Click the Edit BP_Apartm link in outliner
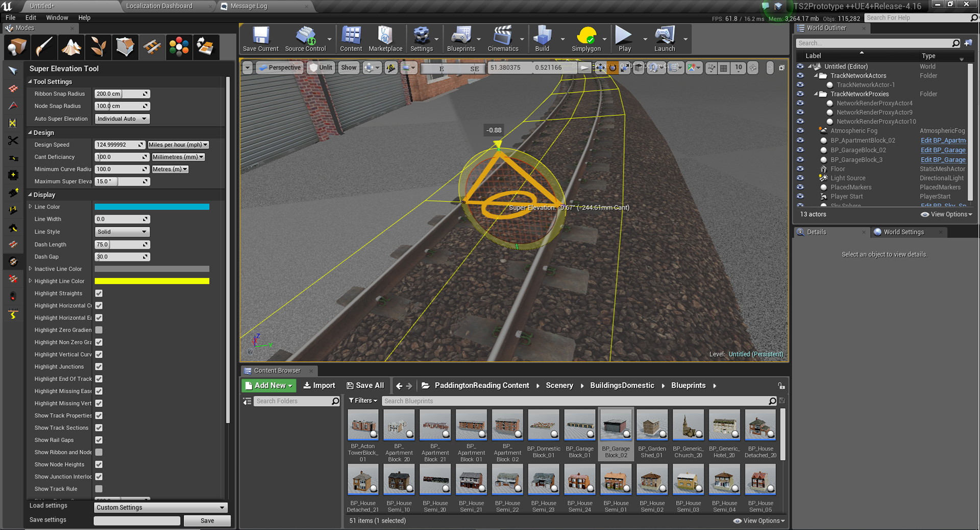Viewport: 980px width, 530px height. click(x=943, y=141)
